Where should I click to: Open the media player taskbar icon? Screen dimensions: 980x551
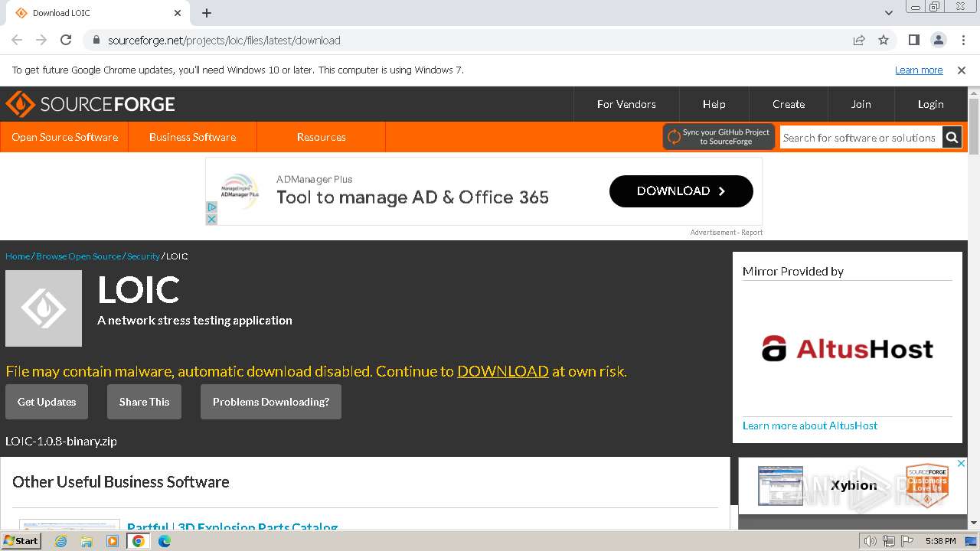tap(113, 541)
